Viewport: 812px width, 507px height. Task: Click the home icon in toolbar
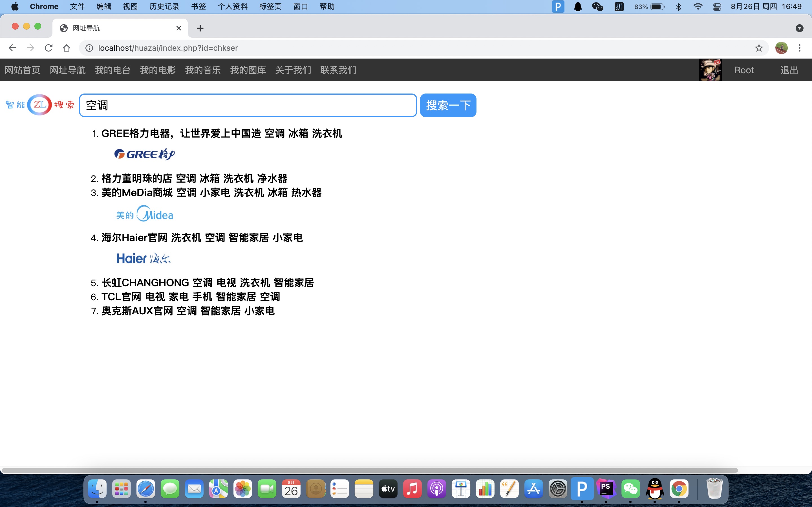coord(67,48)
